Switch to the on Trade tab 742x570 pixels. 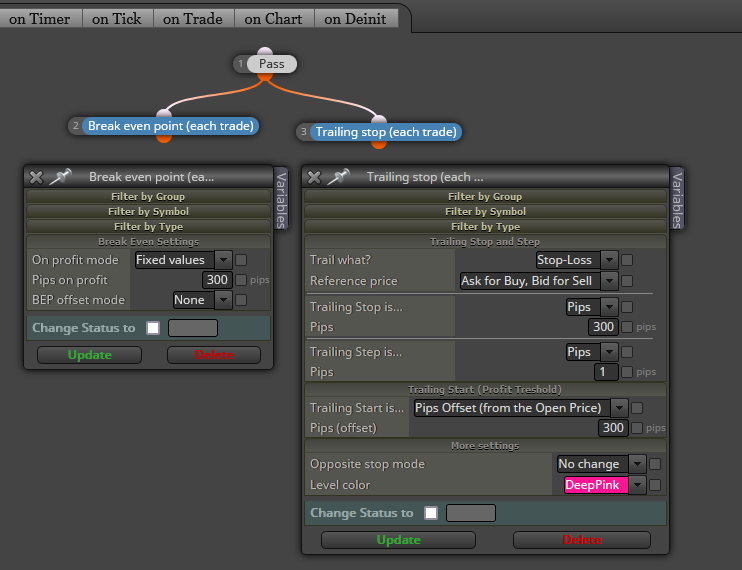click(193, 19)
